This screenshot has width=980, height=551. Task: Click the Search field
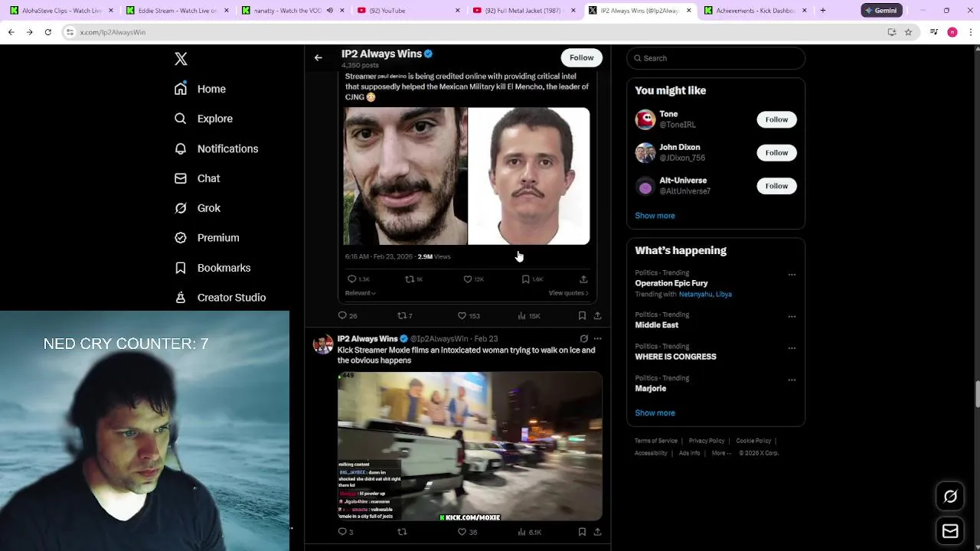tap(716, 58)
